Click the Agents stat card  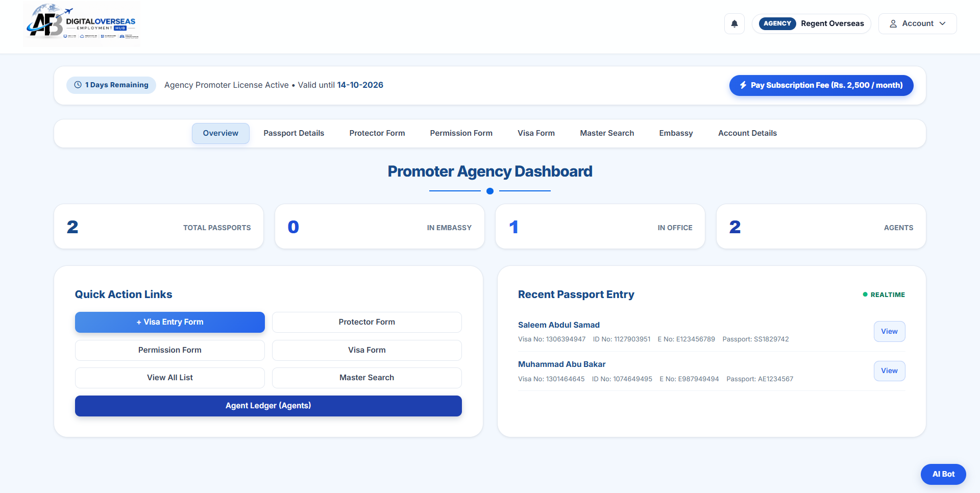coord(821,227)
